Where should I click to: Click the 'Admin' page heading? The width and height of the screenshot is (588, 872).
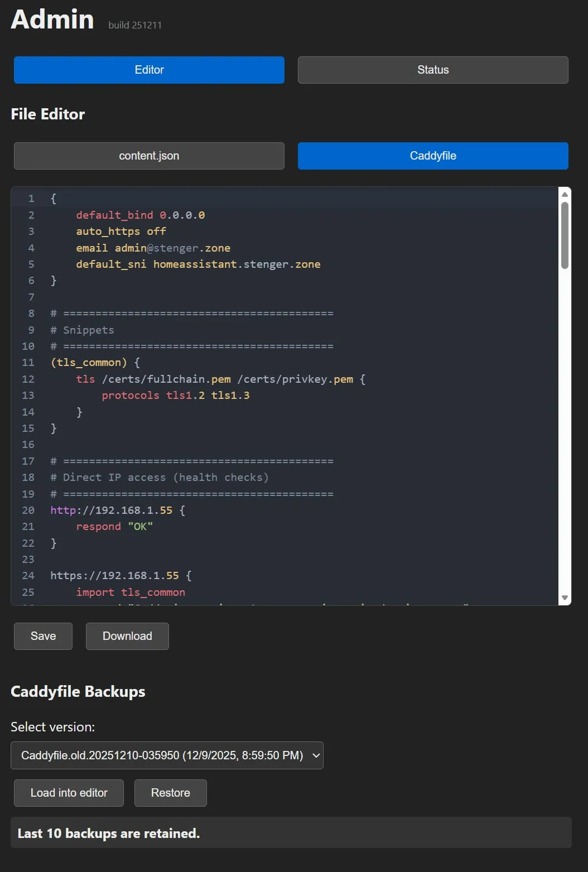(x=52, y=20)
